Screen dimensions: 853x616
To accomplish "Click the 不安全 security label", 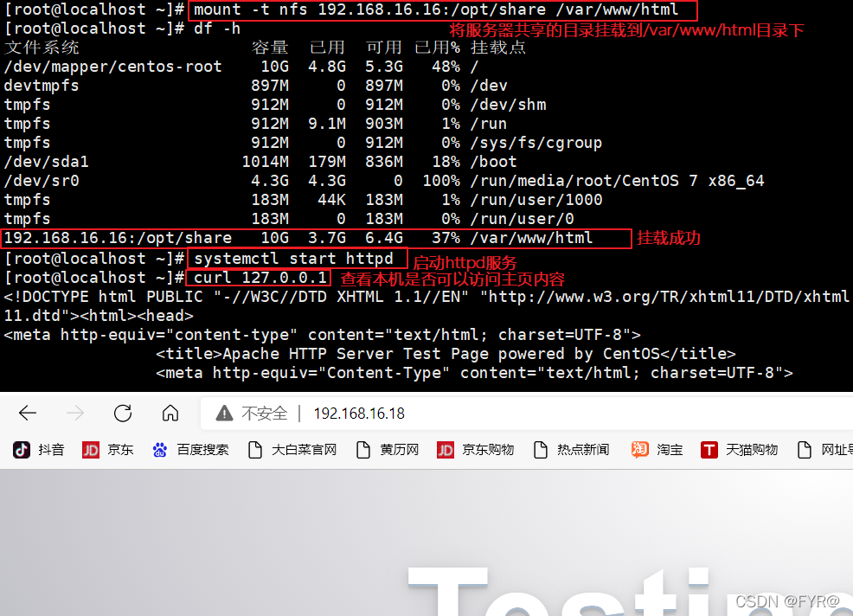I will point(265,414).
